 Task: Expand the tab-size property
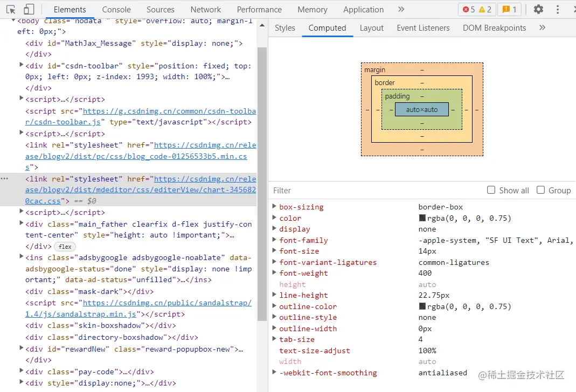[x=274, y=339]
